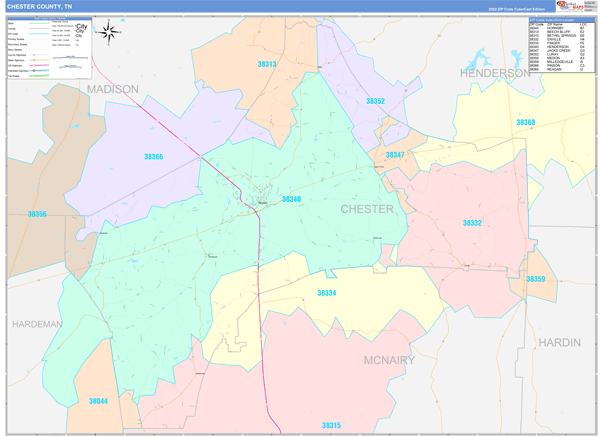Click the yellow 38334 ZIP area label
600x436 pixels.
click(326, 293)
